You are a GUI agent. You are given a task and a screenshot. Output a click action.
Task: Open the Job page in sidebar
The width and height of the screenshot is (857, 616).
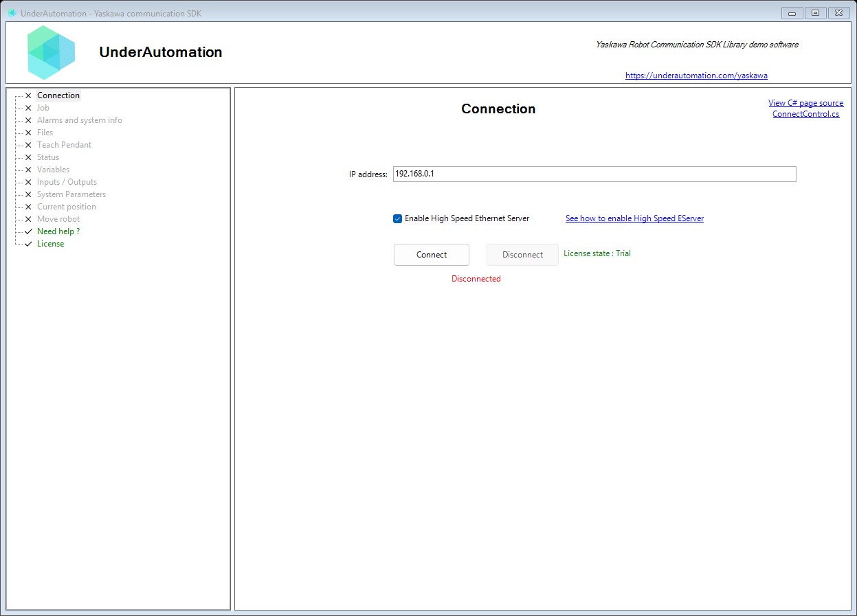(43, 108)
